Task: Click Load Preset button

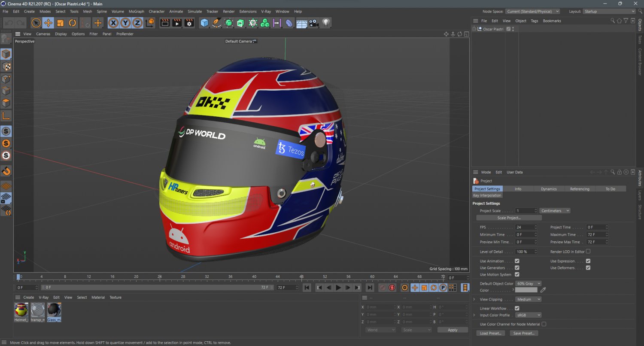Action: (490, 333)
